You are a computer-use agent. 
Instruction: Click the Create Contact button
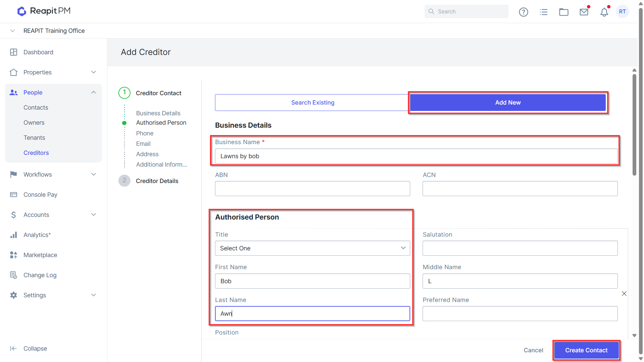point(586,350)
